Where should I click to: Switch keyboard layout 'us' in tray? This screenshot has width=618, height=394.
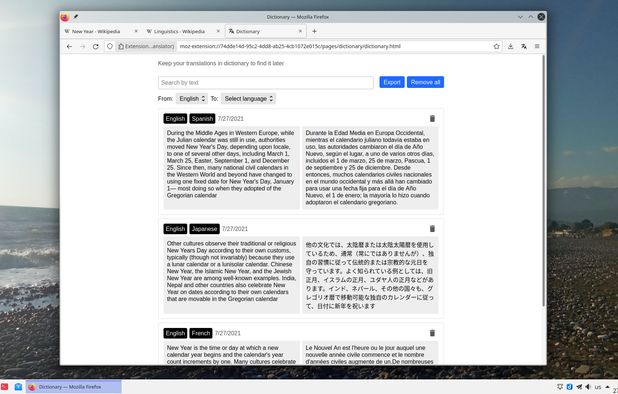(x=598, y=387)
